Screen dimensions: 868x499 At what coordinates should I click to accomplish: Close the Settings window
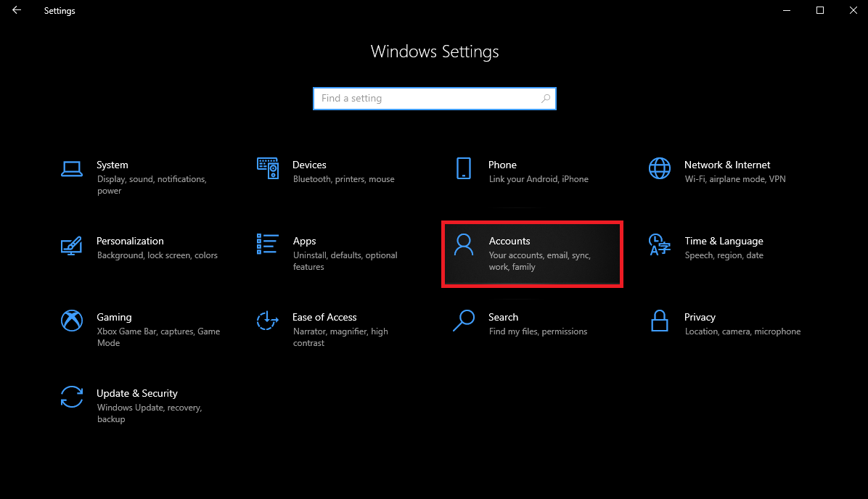853,10
